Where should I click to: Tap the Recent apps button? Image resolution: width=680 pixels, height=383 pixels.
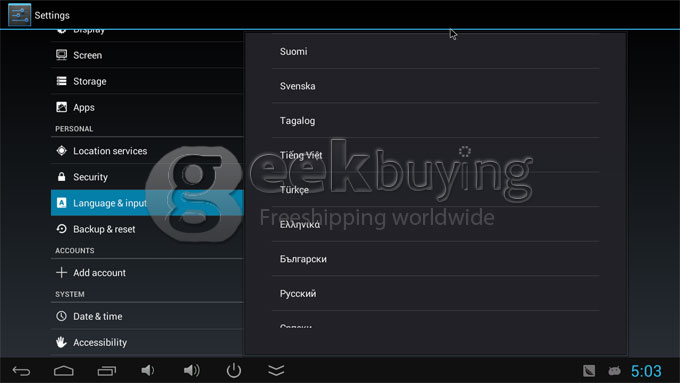point(107,371)
